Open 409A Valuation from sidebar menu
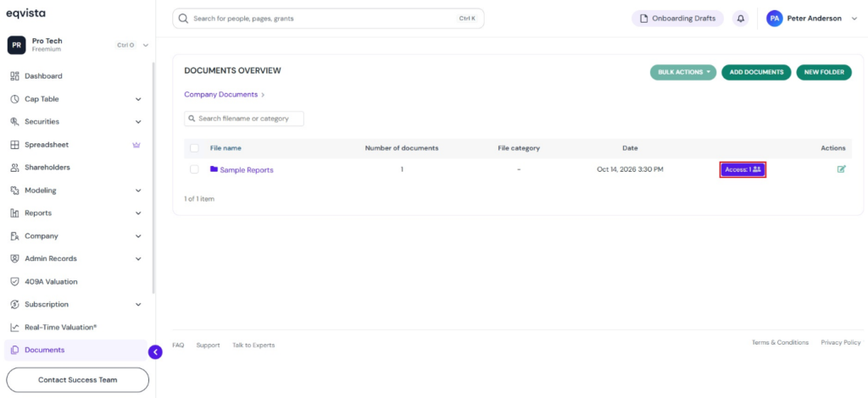The image size is (868, 398). point(51,281)
